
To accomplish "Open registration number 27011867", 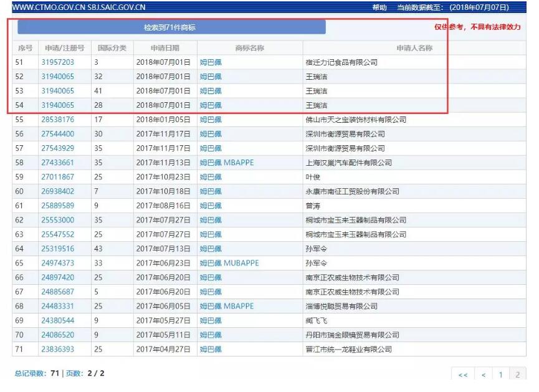I will click(x=58, y=177).
